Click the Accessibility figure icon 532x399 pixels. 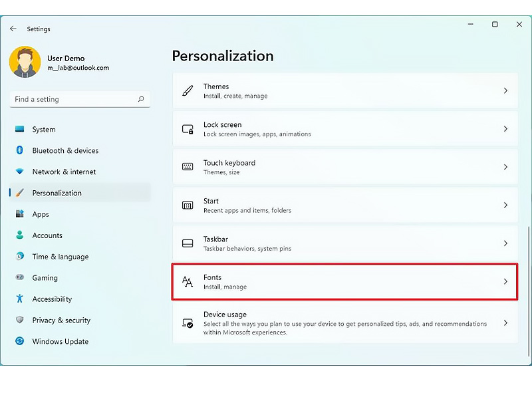click(x=20, y=299)
